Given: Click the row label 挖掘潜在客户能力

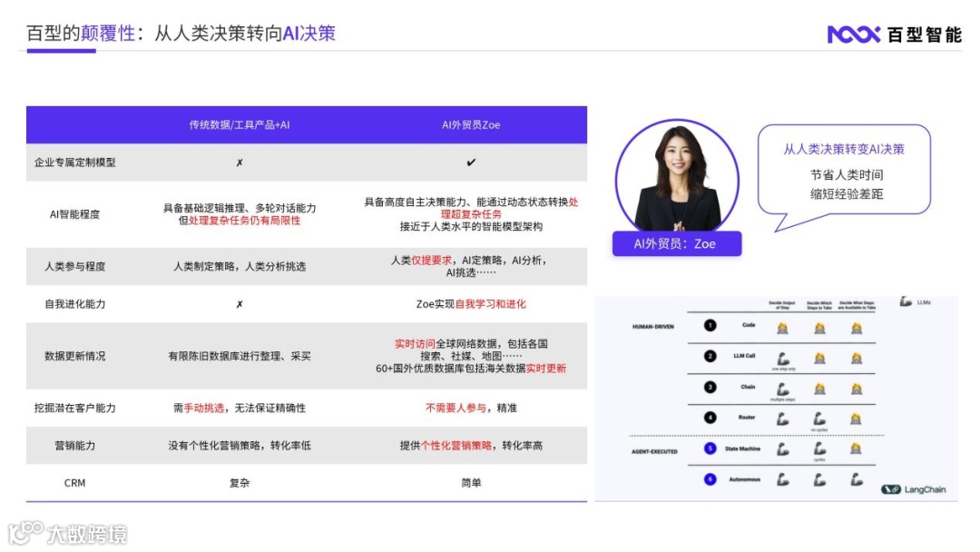Looking at the screenshot, I should coord(75,409).
